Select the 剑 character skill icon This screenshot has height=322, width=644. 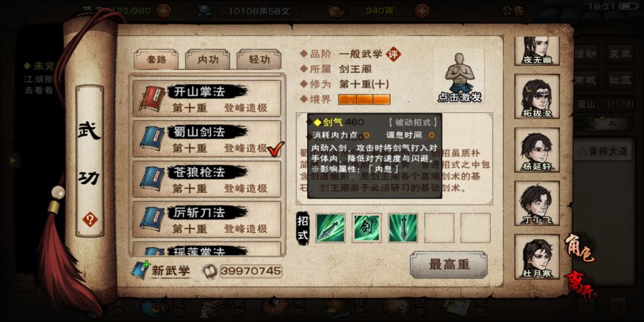point(367,228)
